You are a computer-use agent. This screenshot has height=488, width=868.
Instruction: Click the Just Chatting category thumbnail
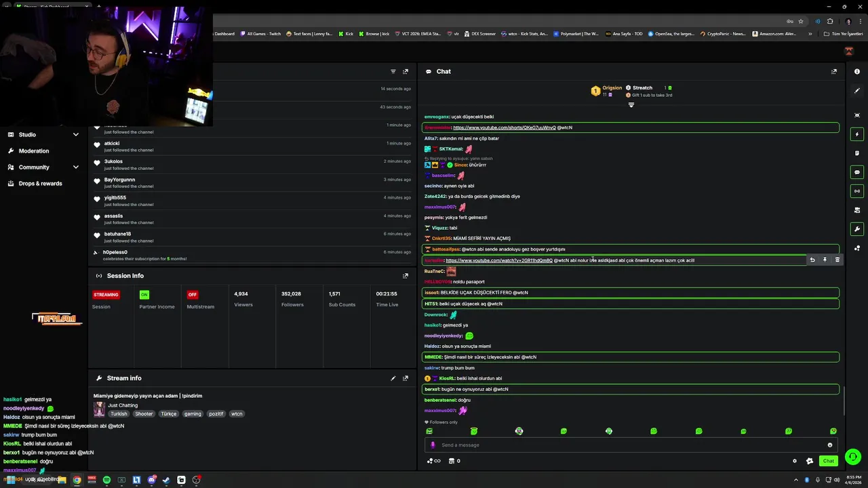tap(99, 409)
